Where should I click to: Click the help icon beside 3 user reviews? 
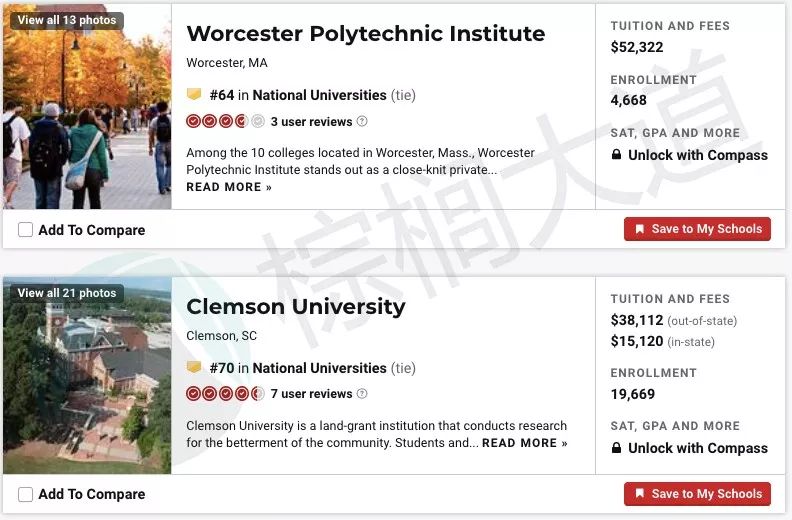362,121
